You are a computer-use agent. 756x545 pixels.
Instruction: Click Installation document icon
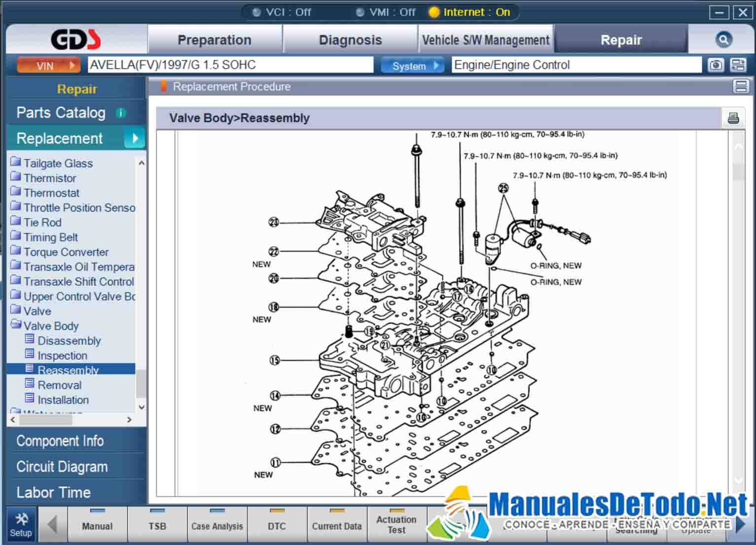pyautogui.click(x=30, y=399)
